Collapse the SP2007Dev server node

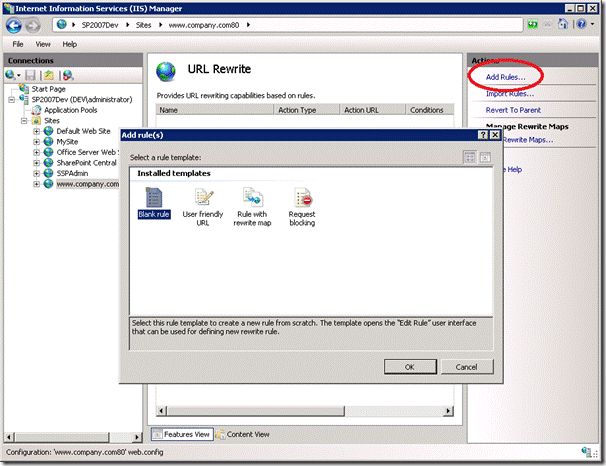pos(12,100)
